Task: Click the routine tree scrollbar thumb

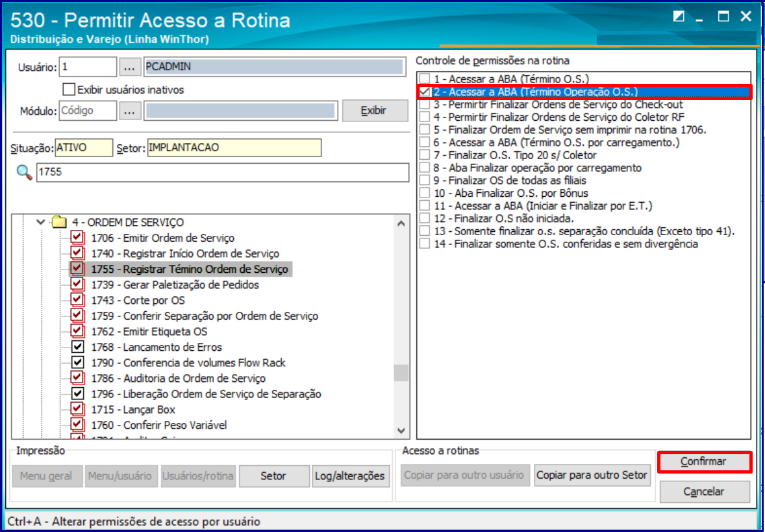Action: pos(401,373)
